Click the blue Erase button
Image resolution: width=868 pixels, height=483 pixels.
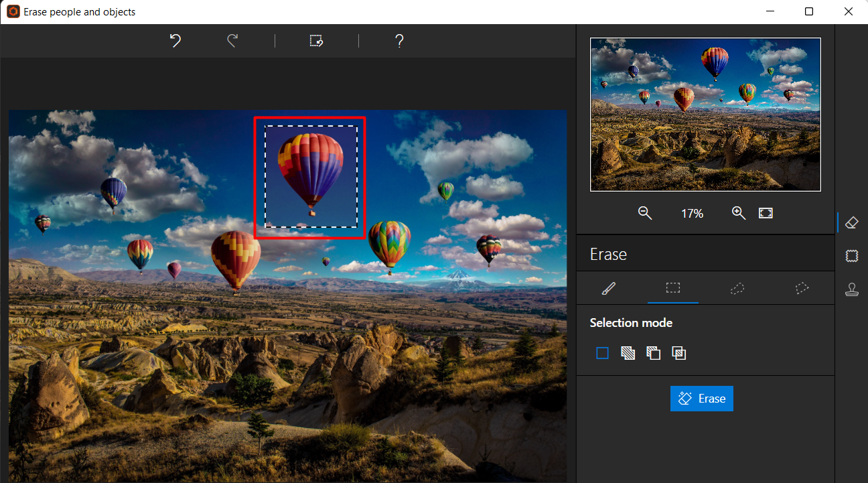point(702,399)
